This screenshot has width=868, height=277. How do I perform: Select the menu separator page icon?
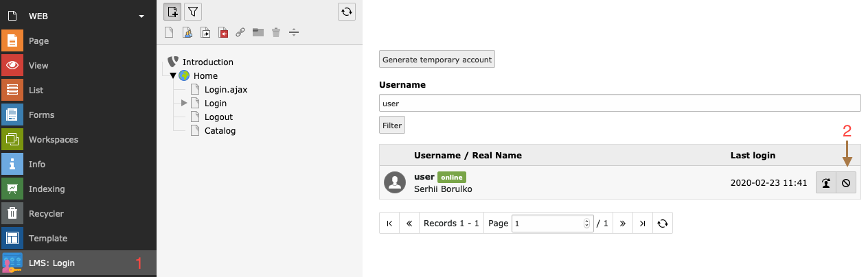pyautogui.click(x=294, y=32)
